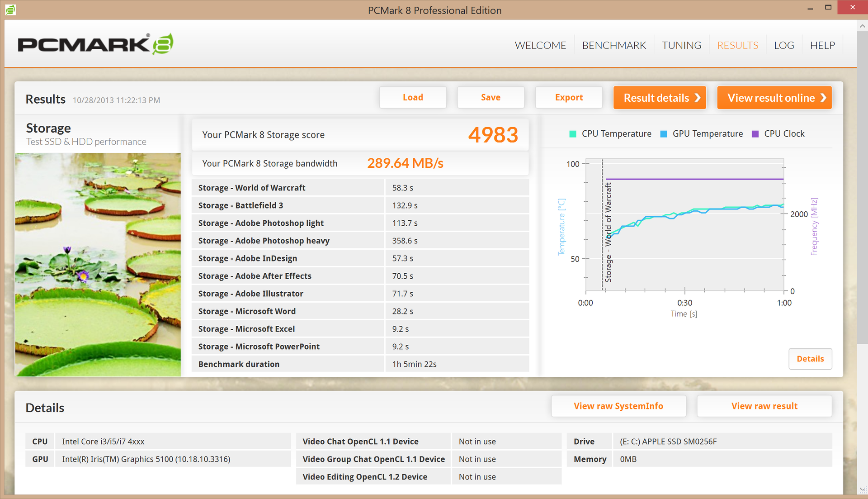Switch to the BENCHMARK tab

[x=614, y=45]
